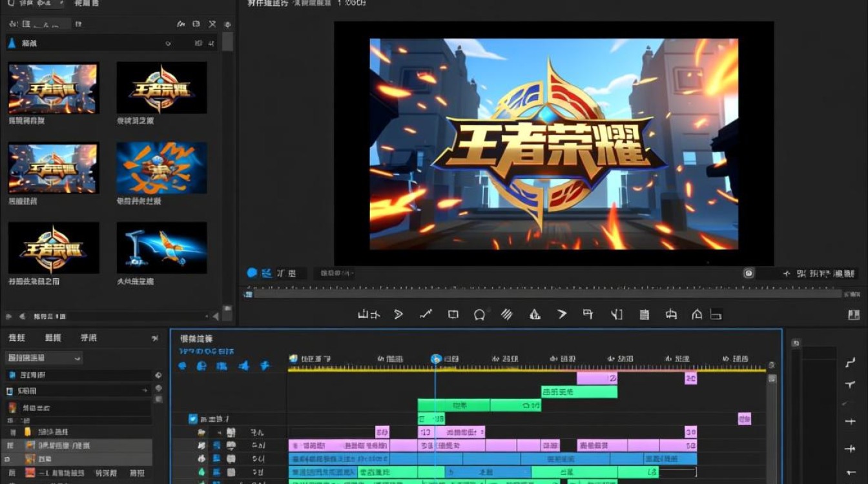
Task: Click the crossed-tools icon in the media bin header
Action: (x=212, y=24)
